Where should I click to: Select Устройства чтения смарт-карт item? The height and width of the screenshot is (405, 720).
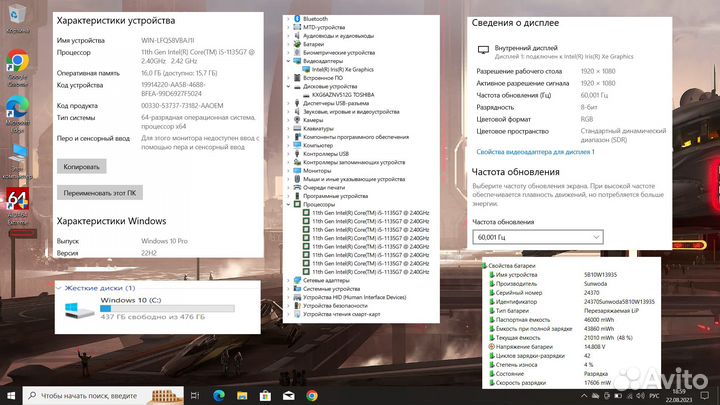click(x=342, y=314)
